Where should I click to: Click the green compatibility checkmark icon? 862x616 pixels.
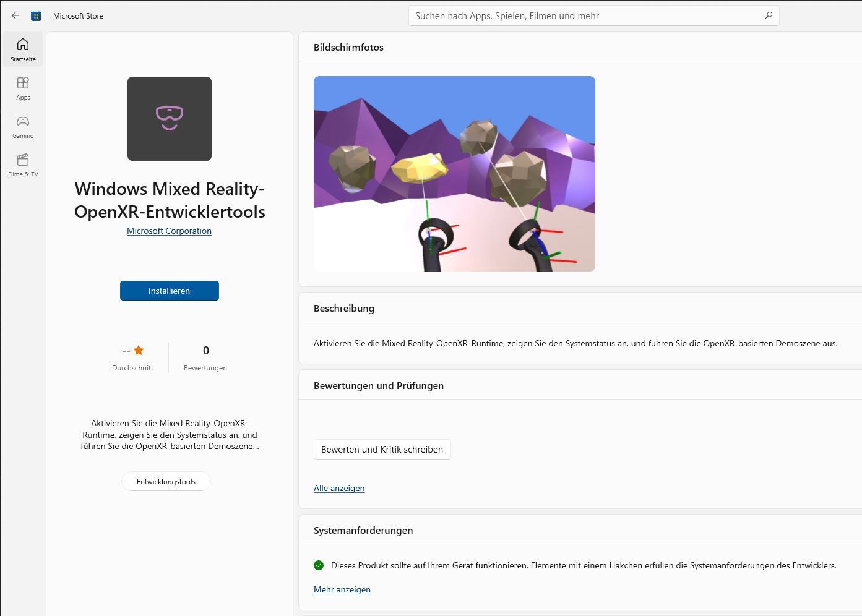tap(319, 565)
